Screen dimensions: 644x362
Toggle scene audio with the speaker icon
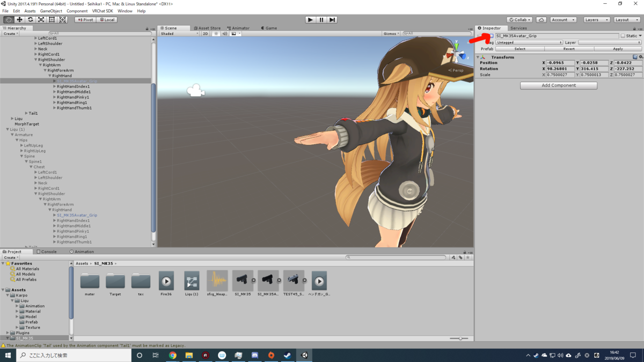pos(224,34)
